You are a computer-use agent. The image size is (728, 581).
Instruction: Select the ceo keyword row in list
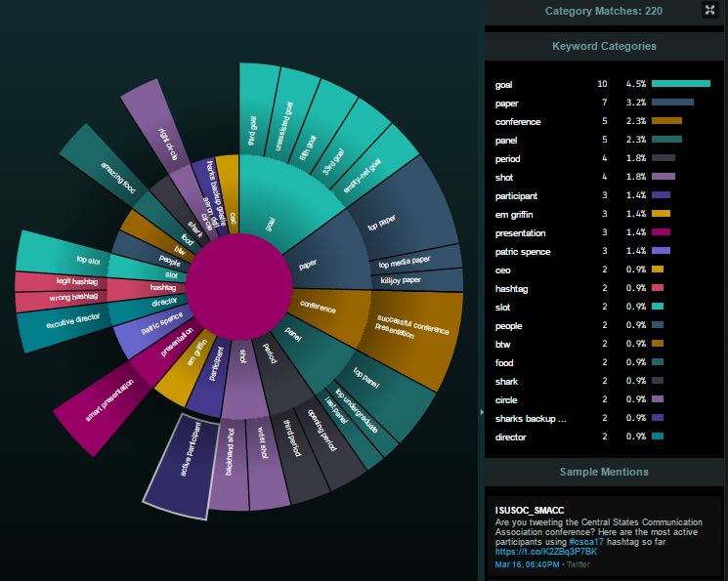point(603,270)
